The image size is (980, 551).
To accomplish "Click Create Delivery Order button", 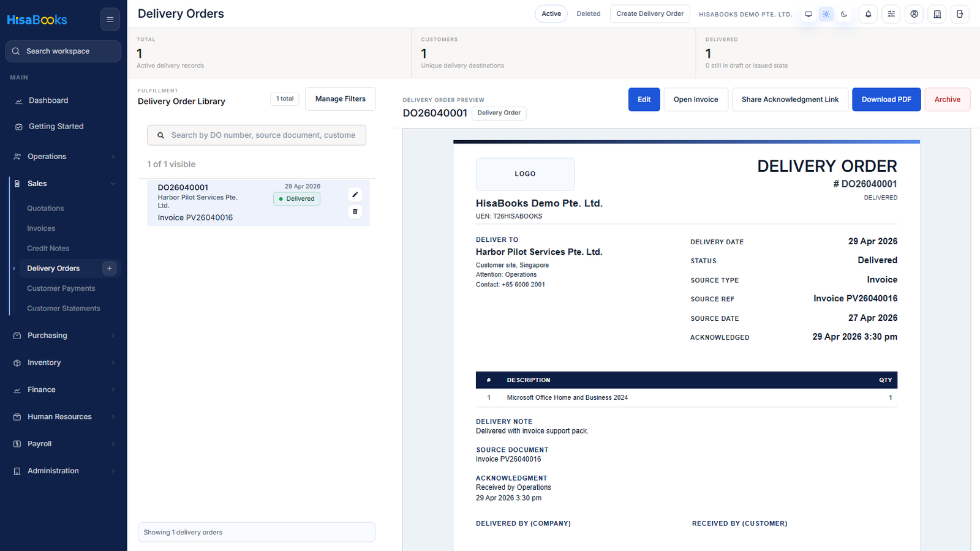I will (650, 14).
